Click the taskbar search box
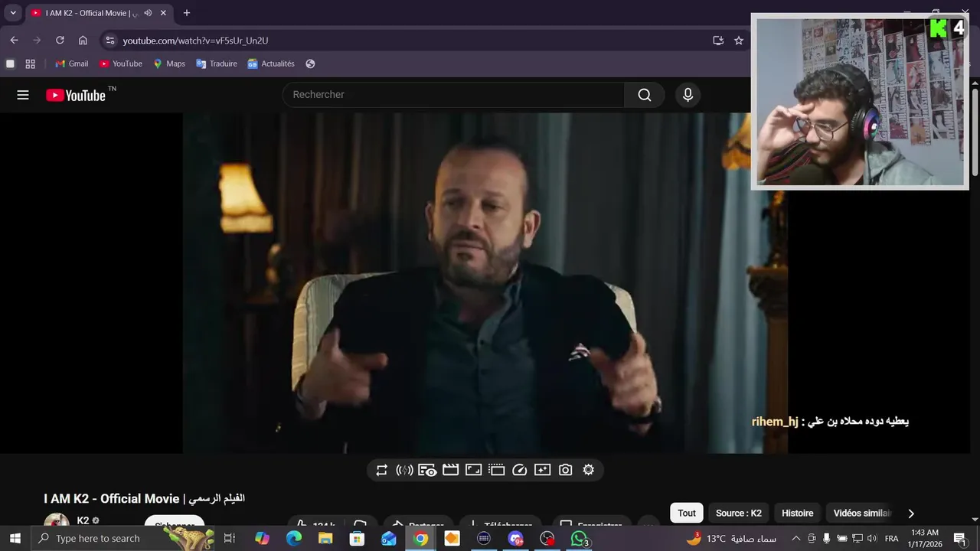The width and height of the screenshot is (980, 551). [122, 539]
